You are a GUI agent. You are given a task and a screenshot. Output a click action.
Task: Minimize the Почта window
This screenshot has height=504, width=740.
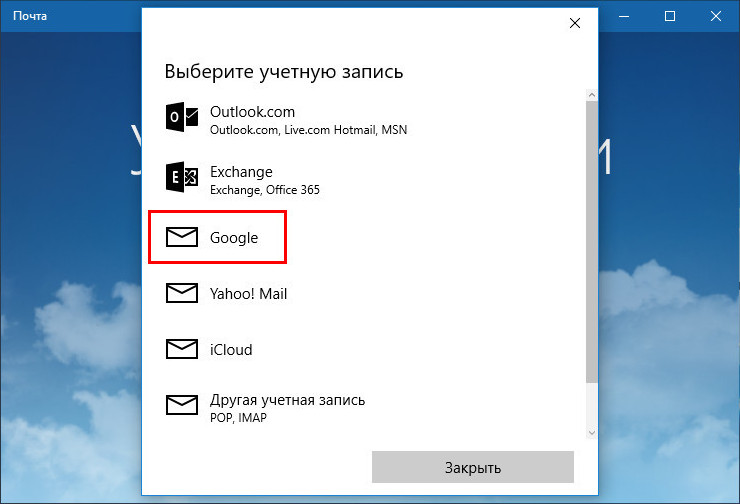click(624, 16)
